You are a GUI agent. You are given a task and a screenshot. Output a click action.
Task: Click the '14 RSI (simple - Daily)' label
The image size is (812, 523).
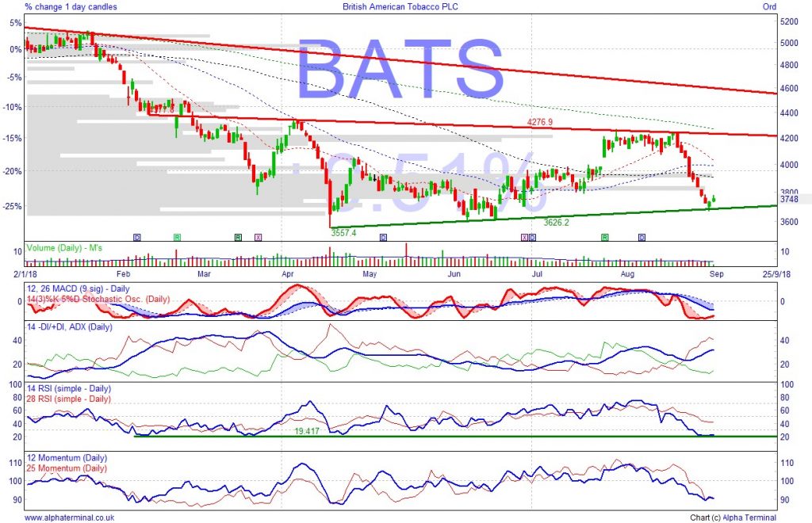pyautogui.click(x=69, y=388)
